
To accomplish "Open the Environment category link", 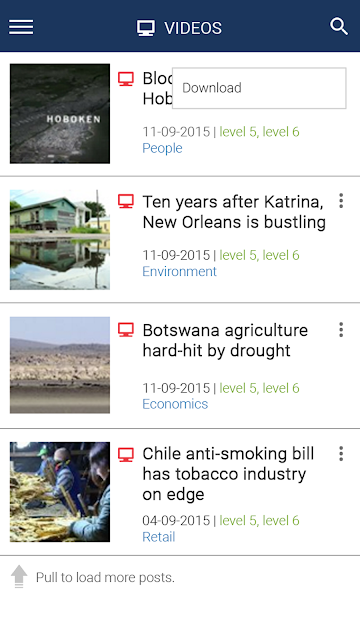I will 179,271.
